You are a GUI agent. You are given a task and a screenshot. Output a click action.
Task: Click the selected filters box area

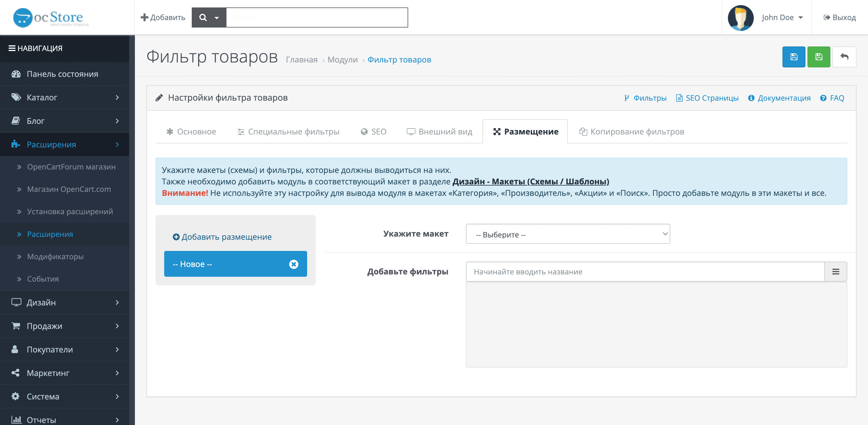[x=656, y=325]
